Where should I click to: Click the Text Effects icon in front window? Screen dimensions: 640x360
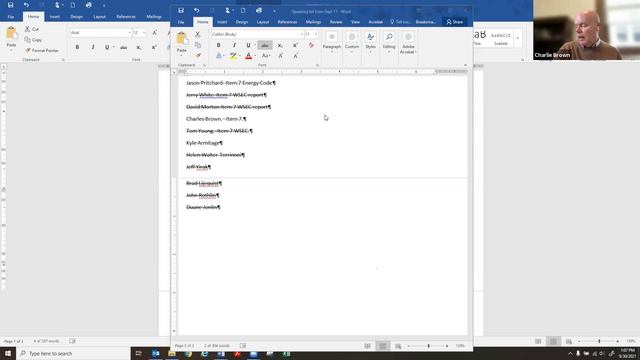pos(219,56)
